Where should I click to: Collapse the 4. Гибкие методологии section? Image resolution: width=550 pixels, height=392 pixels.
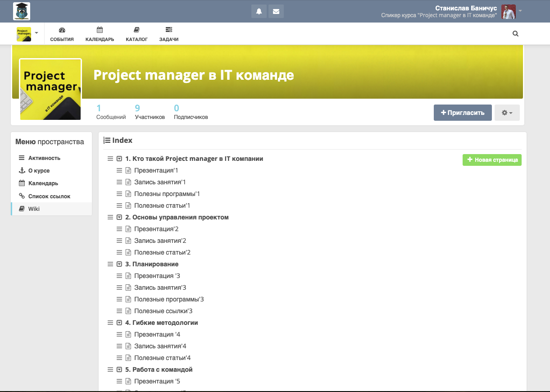point(119,323)
